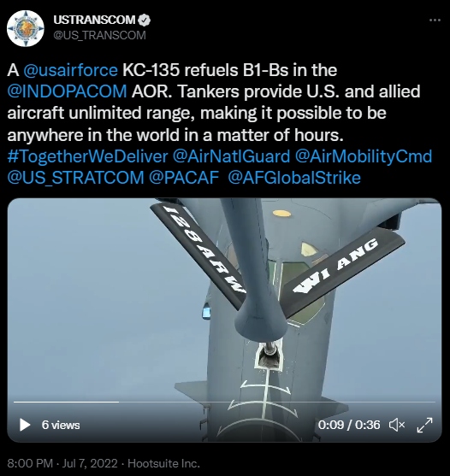This screenshot has height=476, width=450.
Task: Open the @US_STRATCOM mention
Action: coord(75,178)
